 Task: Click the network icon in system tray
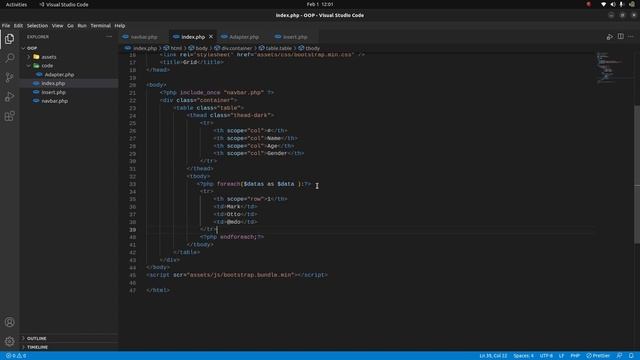tap(603, 4)
